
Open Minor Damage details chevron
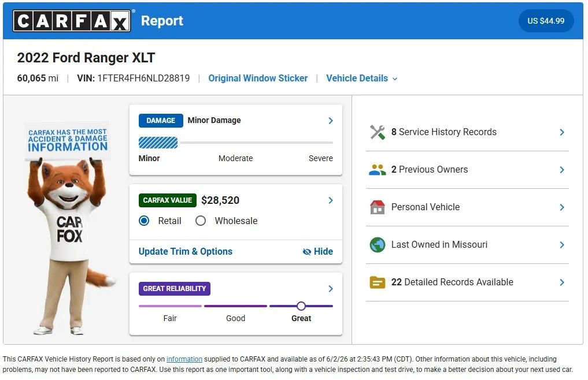click(x=330, y=121)
